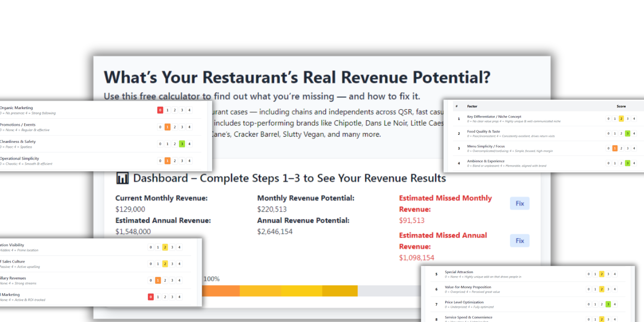The width and height of the screenshot is (644, 322).
Task: Set Promotions / Events score to 1
Action: click(167, 127)
